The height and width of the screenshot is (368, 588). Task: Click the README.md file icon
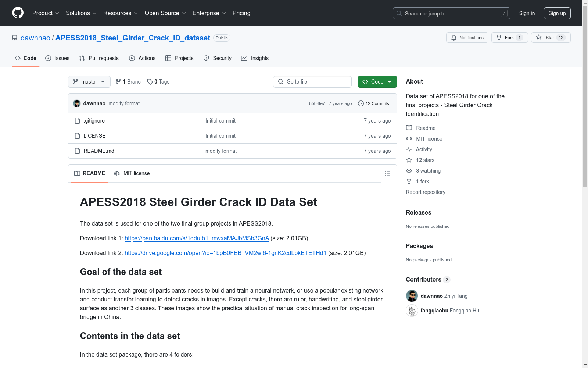(x=77, y=151)
